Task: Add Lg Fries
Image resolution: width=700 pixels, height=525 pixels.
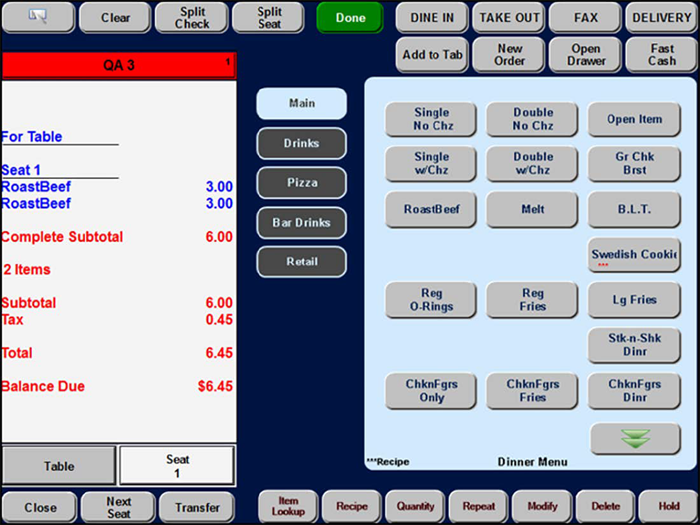Action: [x=634, y=300]
